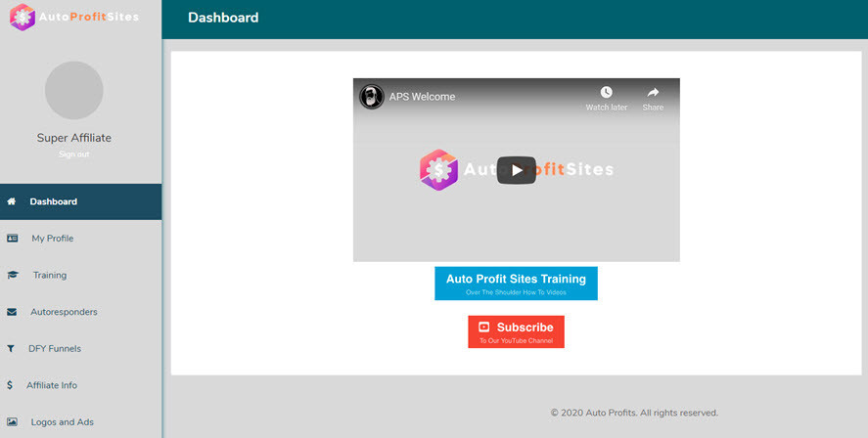868x438 pixels.
Task: Click the AutoProfitSites brand text
Action: coord(89,17)
